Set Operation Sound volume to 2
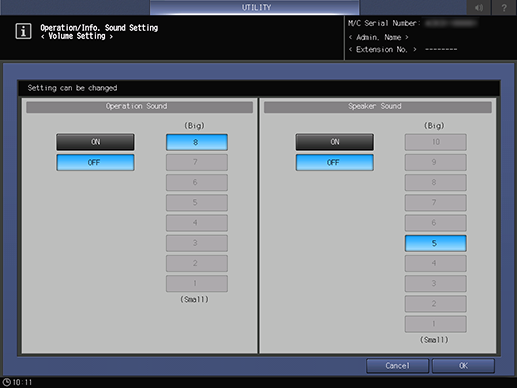This screenshot has width=517, height=388. pos(197,263)
